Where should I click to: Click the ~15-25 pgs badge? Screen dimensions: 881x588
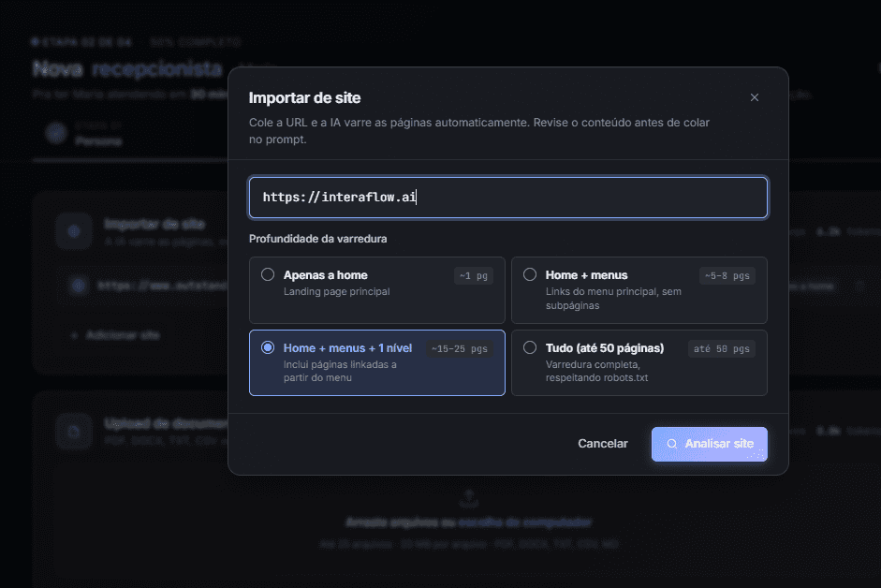coord(459,349)
